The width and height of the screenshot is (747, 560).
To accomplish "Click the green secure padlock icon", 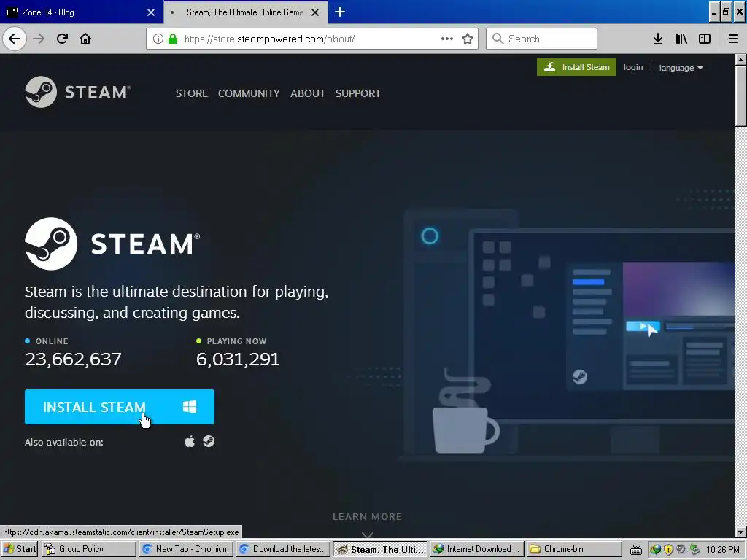I will 173,39.
